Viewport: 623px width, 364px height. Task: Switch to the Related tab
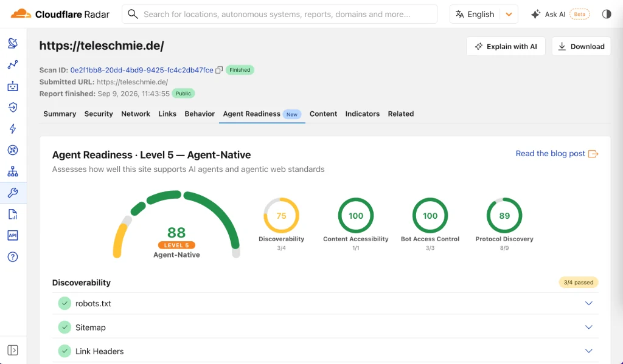401,114
